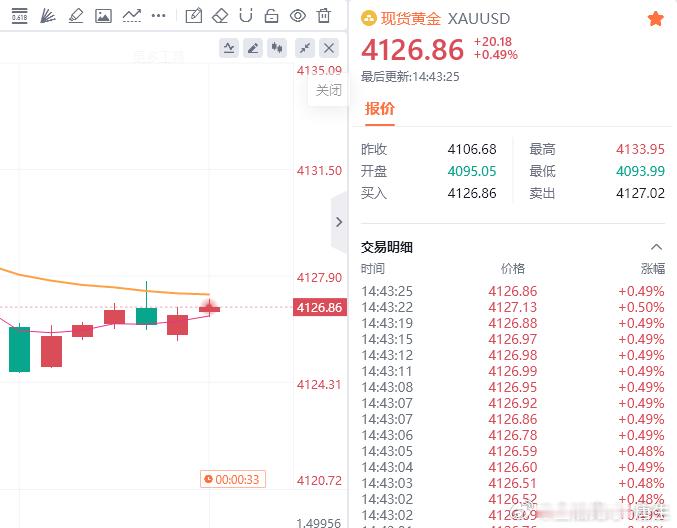Open the 现货黄金 instrument name link
677x528 pixels.
point(411,19)
